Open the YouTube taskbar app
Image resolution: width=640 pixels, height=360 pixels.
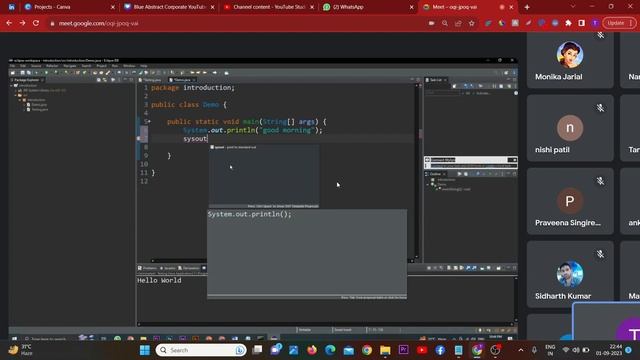click(x=422, y=350)
